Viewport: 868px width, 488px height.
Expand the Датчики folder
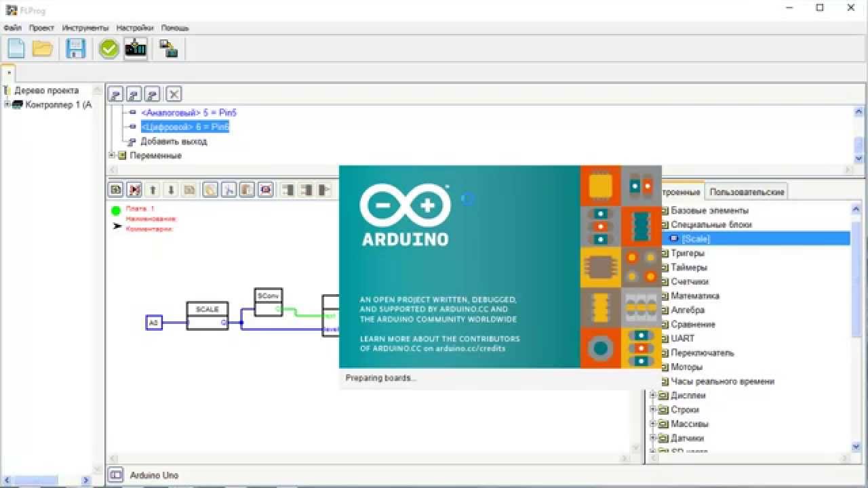tap(654, 438)
